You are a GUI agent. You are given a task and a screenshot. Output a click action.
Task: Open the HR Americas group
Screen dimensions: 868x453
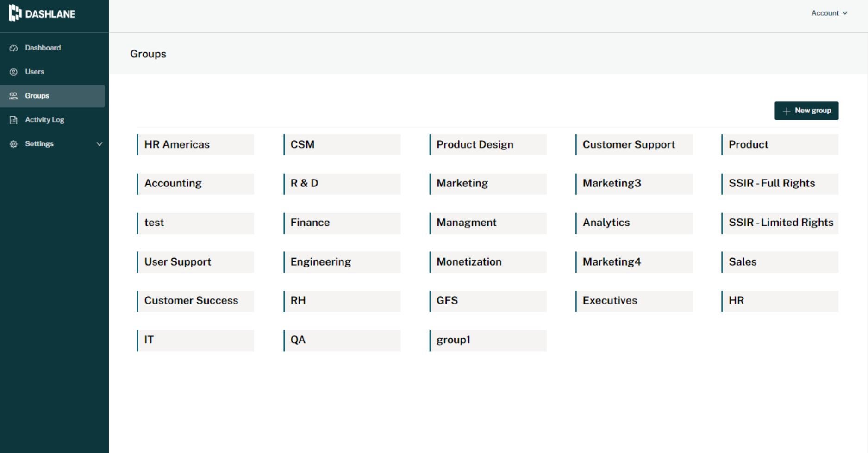point(195,145)
